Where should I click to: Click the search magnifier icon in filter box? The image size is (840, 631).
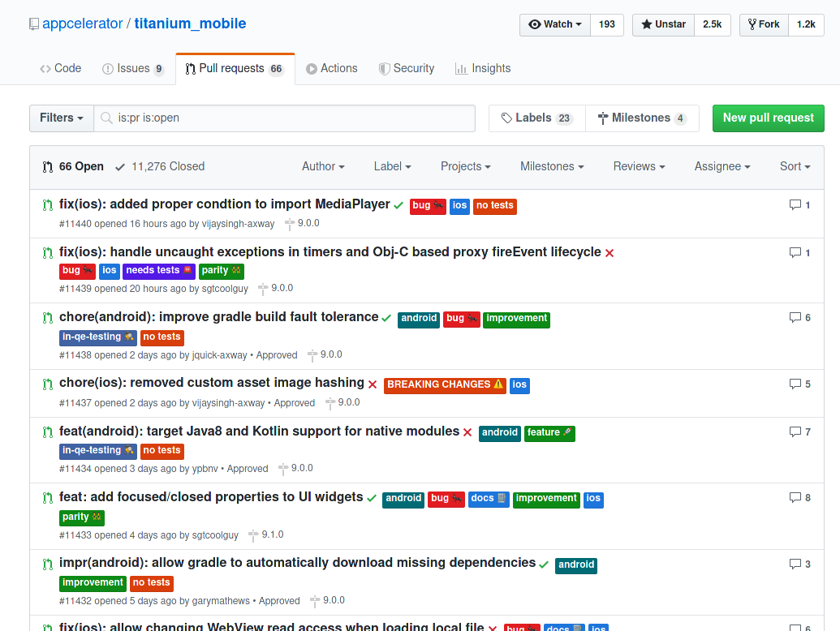point(106,118)
